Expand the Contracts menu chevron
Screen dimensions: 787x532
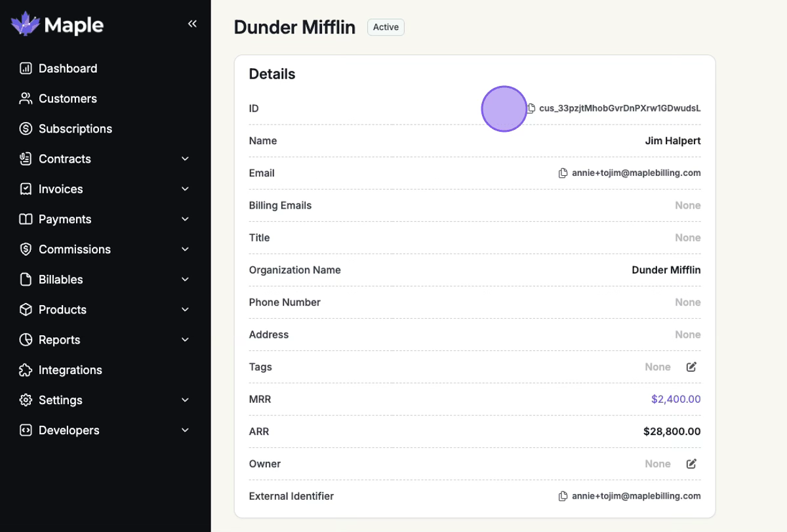(x=185, y=159)
